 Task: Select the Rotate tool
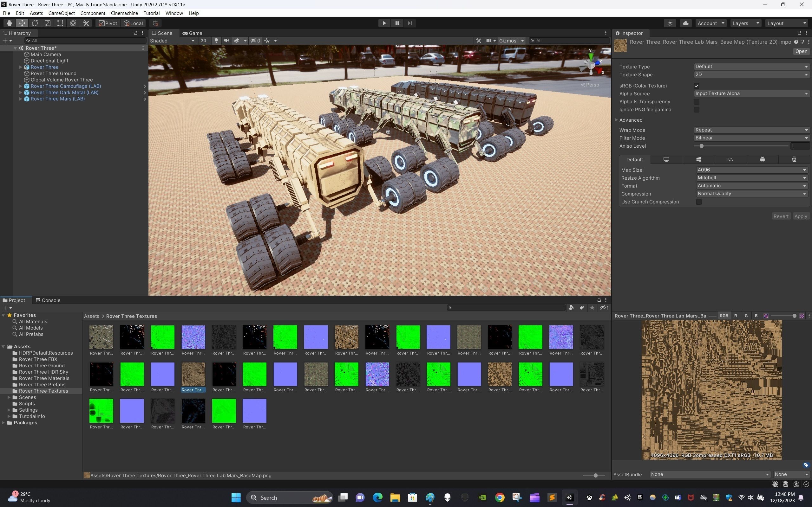pyautogui.click(x=35, y=23)
